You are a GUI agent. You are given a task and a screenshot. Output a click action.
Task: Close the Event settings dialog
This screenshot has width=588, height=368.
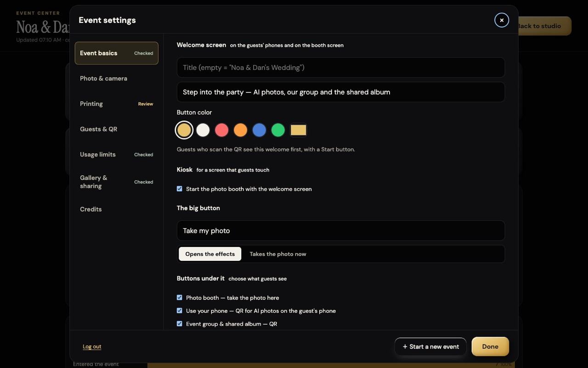(x=502, y=20)
